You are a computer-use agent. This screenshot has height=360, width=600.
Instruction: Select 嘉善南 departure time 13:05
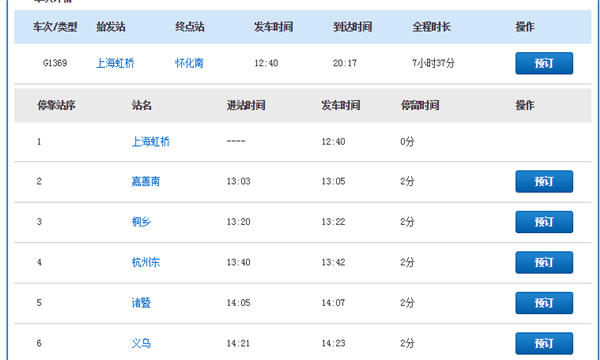[333, 181]
